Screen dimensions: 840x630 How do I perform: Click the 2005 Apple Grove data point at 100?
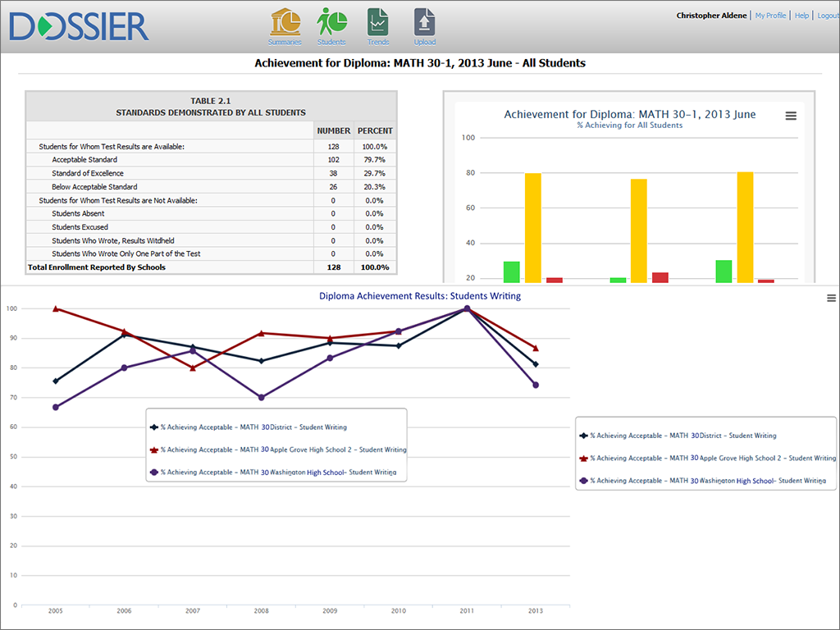56,308
